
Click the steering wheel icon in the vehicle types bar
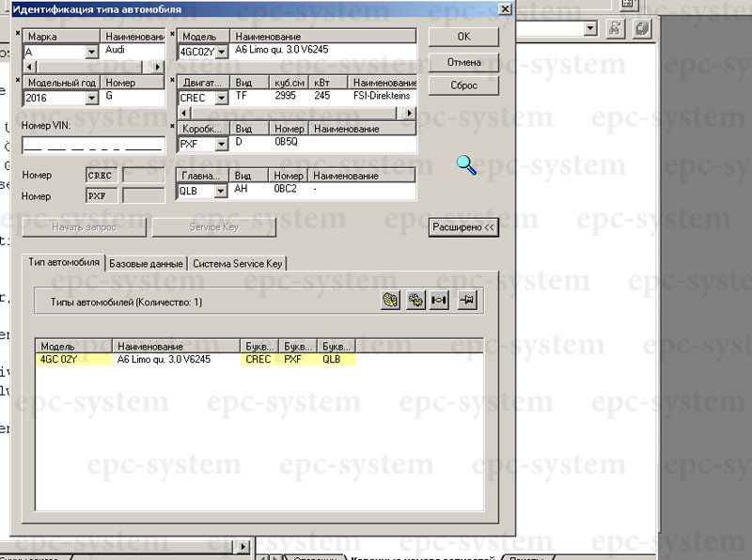pyautogui.click(x=390, y=301)
